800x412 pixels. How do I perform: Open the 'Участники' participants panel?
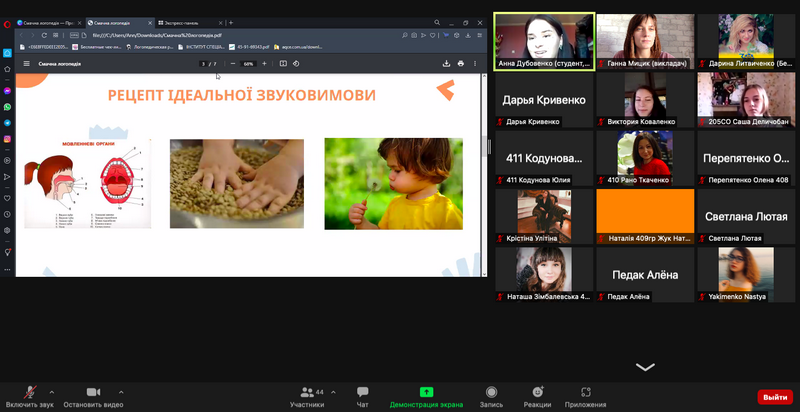tap(307, 397)
